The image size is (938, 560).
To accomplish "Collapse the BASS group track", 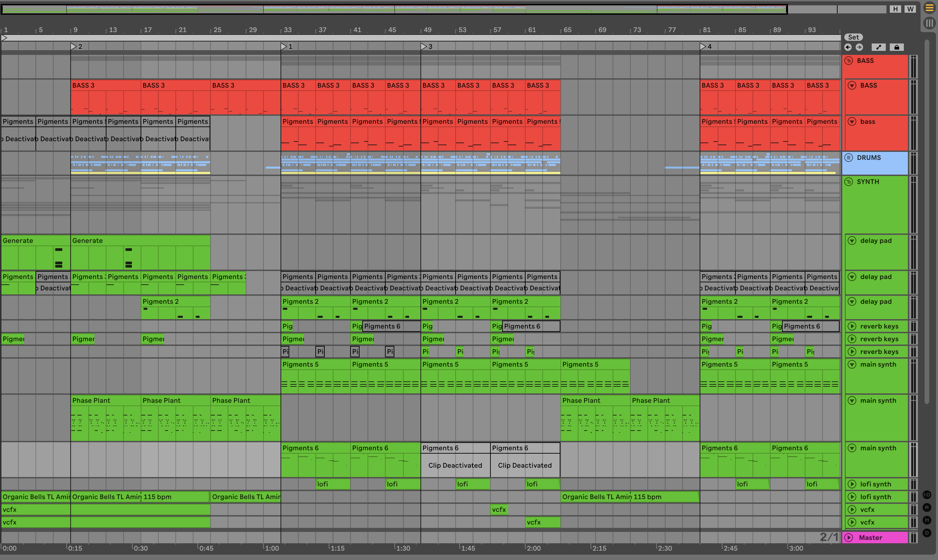I will tap(849, 60).
